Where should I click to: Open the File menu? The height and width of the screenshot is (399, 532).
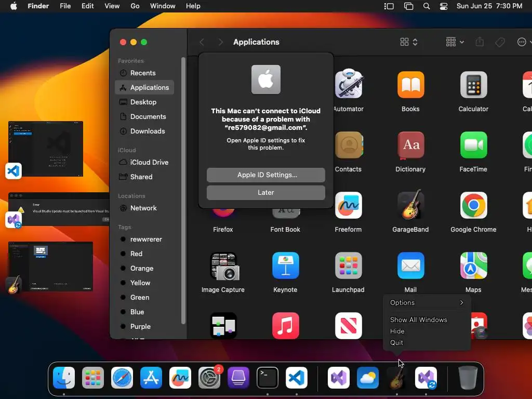click(65, 6)
